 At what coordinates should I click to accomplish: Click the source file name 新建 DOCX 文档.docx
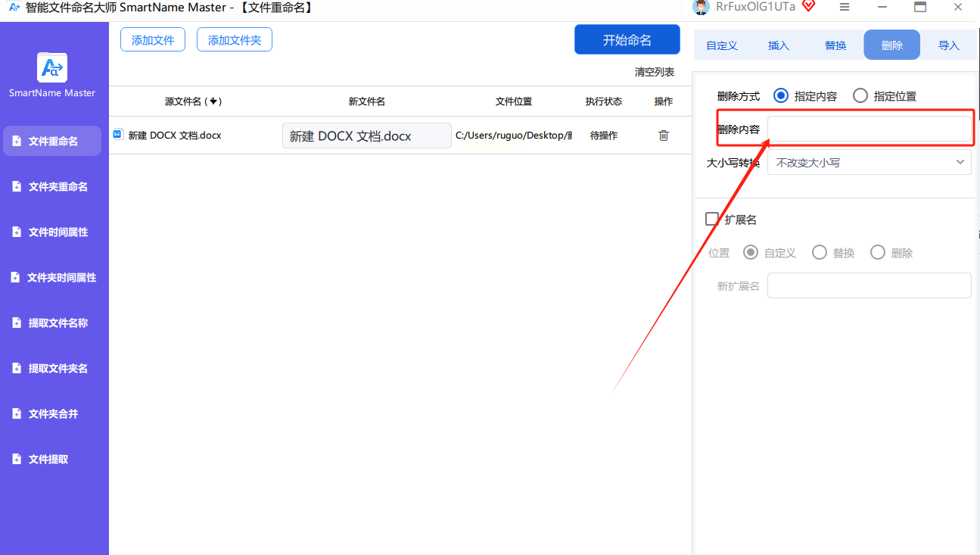175,136
